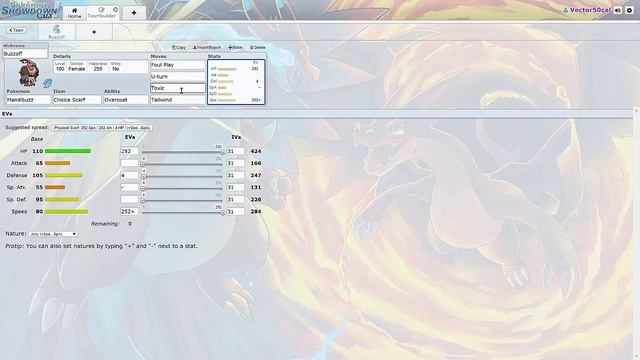640x360 pixels.
Task: Select the Foul Play move slot
Action: (178, 65)
